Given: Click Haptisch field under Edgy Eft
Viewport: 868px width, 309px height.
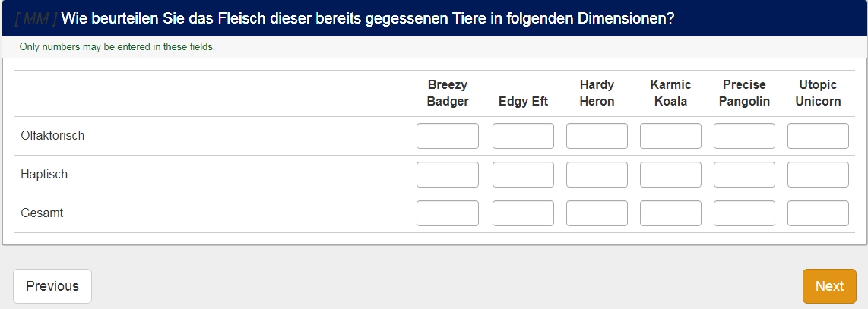Looking at the screenshot, I should click(x=523, y=175).
